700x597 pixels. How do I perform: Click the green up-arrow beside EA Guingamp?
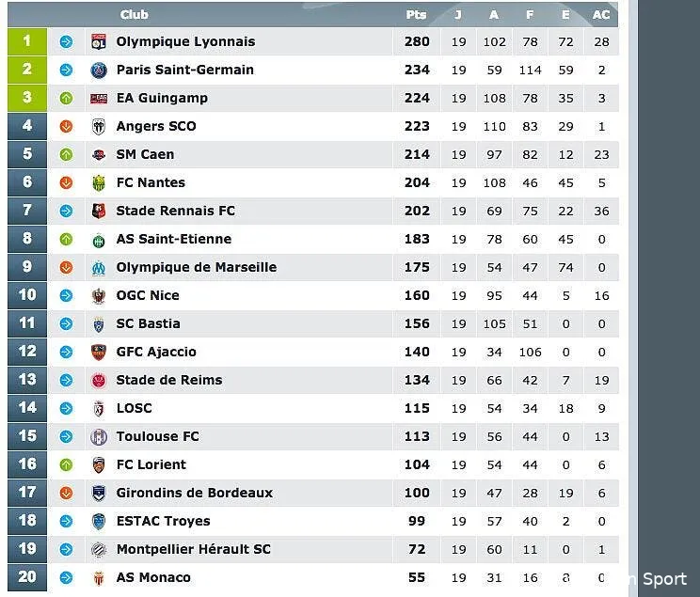(66, 98)
